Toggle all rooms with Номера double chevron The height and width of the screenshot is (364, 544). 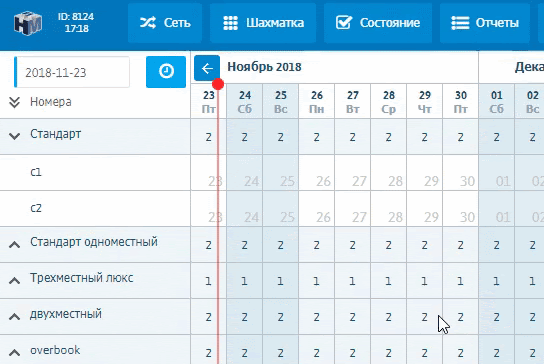click(x=14, y=102)
